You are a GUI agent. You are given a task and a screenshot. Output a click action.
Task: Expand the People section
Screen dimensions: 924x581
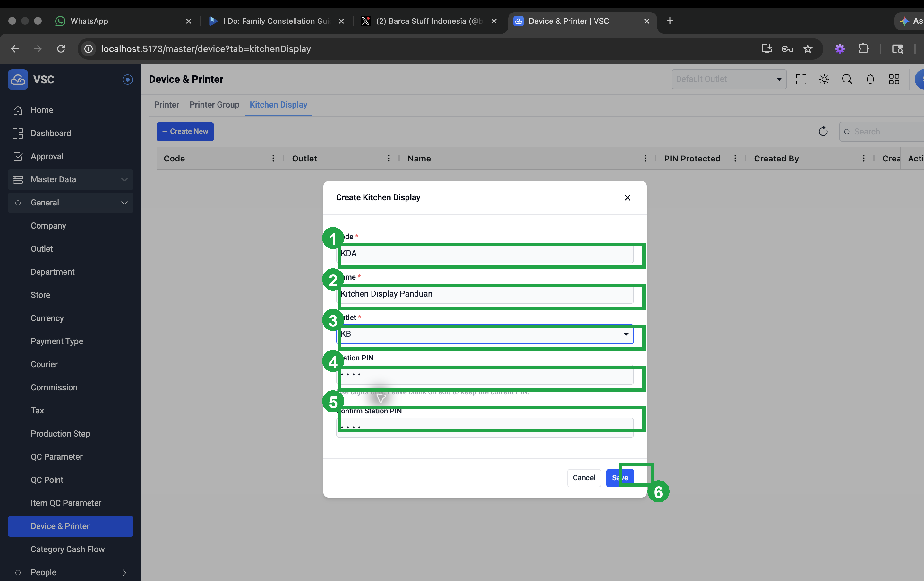pyautogui.click(x=71, y=572)
